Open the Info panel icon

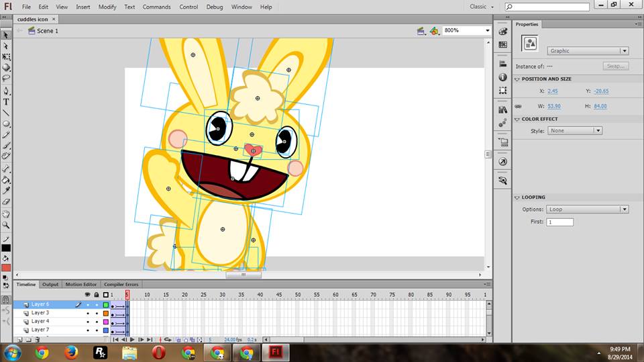click(502, 77)
